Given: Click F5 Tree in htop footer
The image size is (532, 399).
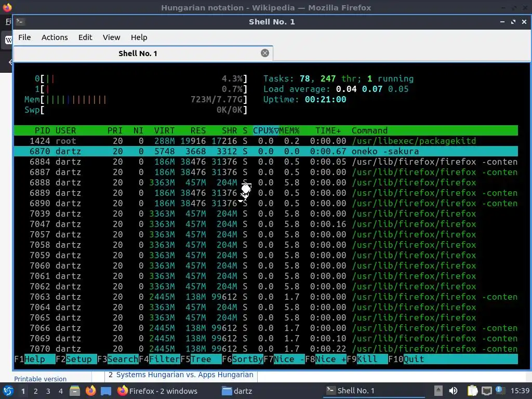Looking at the screenshot, I should 201,359.
